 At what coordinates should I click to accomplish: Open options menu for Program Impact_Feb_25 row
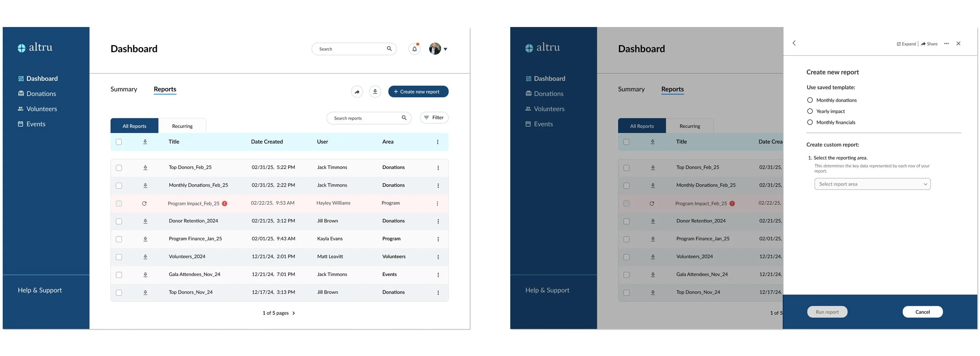point(437,203)
